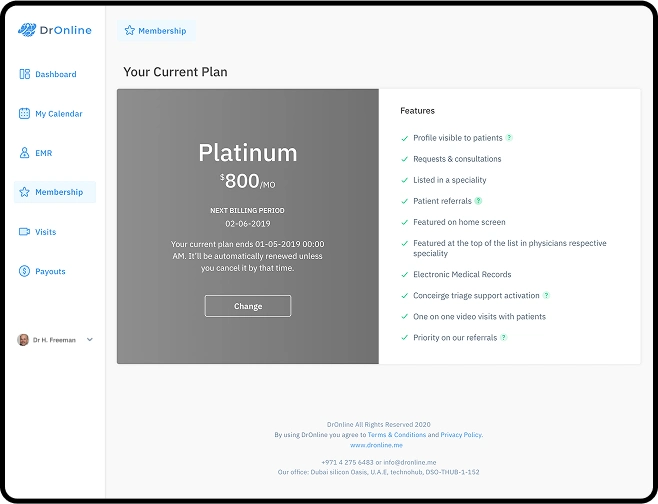The height and width of the screenshot is (504, 658).
Task: Click the checkmark beside Electronic Medical Records
Action: [405, 274]
